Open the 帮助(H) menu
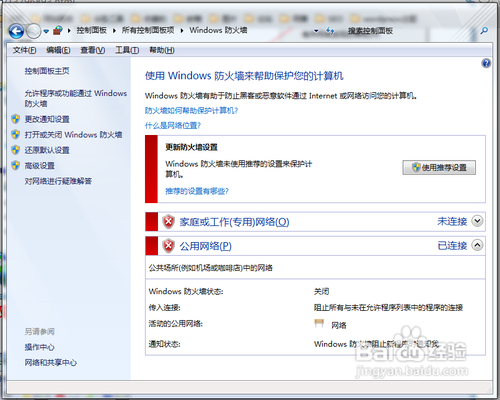Image resolution: width=500 pixels, height=400 pixels. (162, 50)
